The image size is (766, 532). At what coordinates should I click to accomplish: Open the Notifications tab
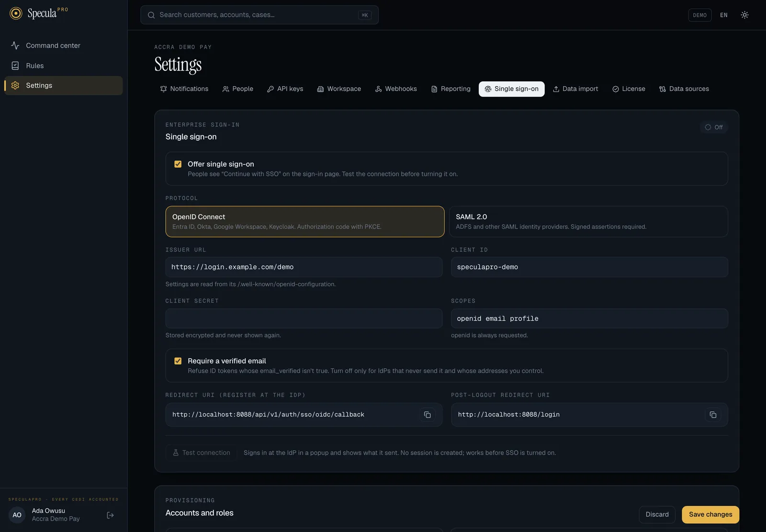(184, 89)
